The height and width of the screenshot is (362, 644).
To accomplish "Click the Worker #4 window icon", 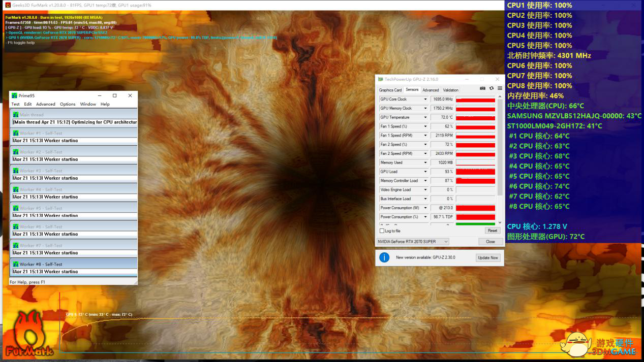I will (x=16, y=189).
